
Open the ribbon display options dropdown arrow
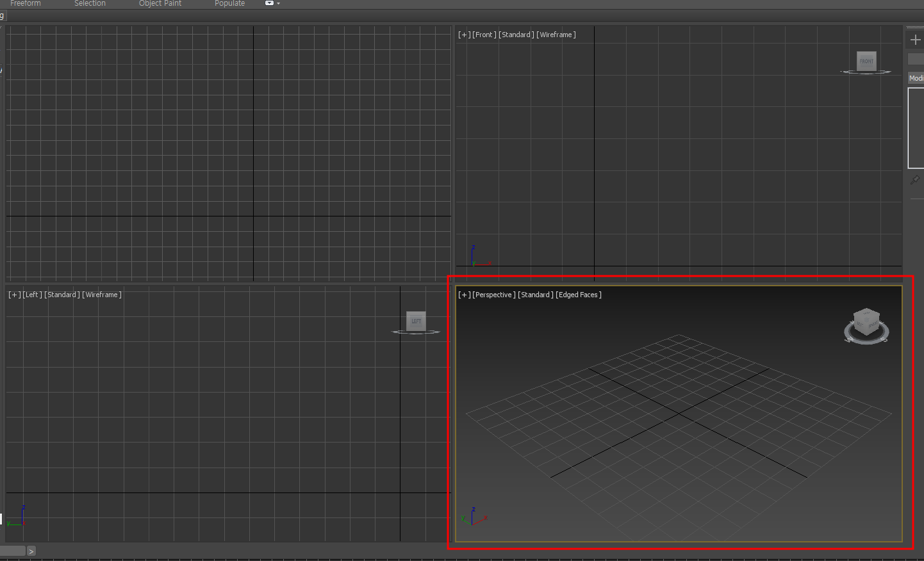(x=278, y=4)
